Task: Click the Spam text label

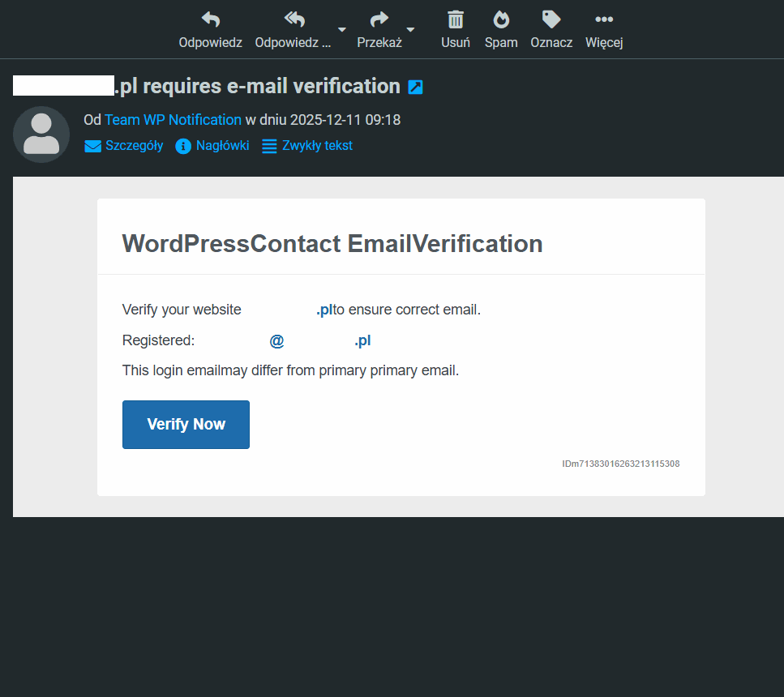Action: tap(501, 42)
